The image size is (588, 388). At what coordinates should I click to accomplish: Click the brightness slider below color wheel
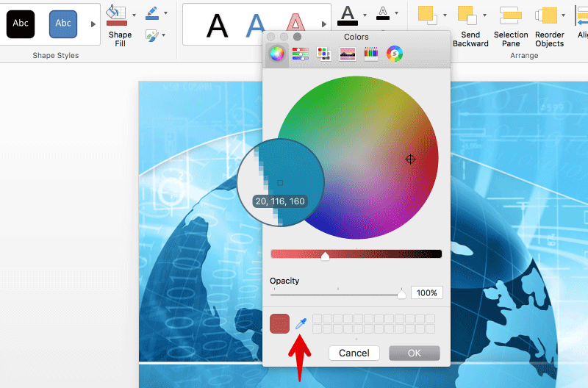click(x=356, y=254)
